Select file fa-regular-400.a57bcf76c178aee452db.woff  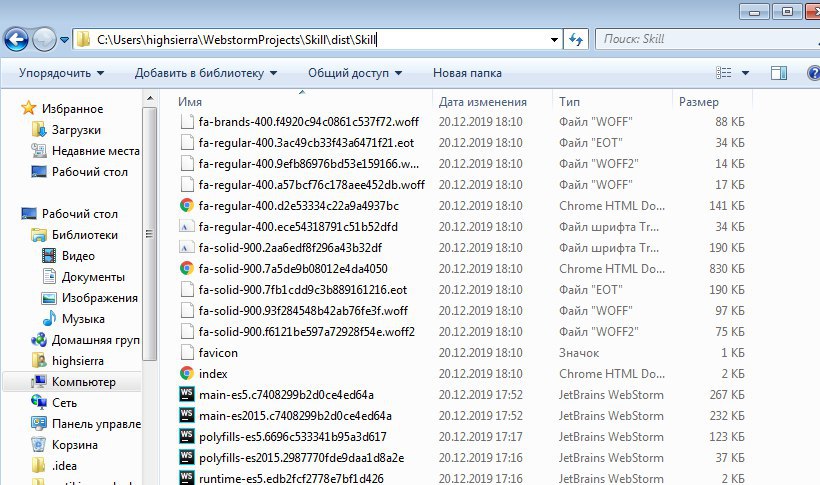click(312, 185)
